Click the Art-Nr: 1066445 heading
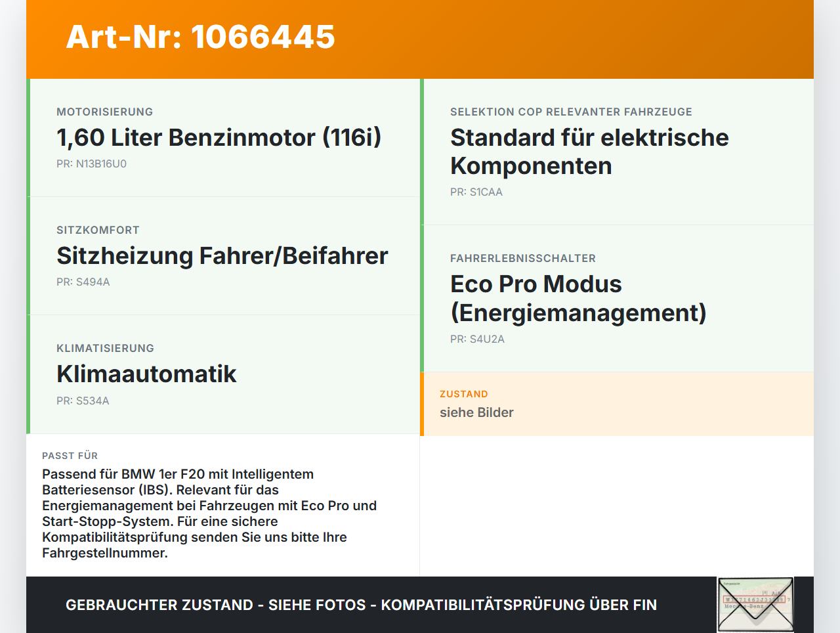Image resolution: width=840 pixels, height=633 pixels. (x=200, y=37)
